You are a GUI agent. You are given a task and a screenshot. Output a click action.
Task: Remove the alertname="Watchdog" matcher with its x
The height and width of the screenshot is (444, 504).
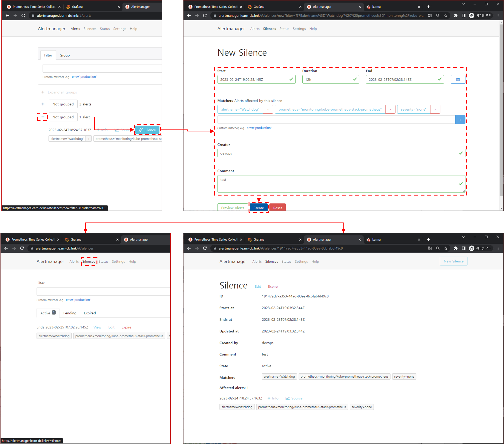[268, 109]
